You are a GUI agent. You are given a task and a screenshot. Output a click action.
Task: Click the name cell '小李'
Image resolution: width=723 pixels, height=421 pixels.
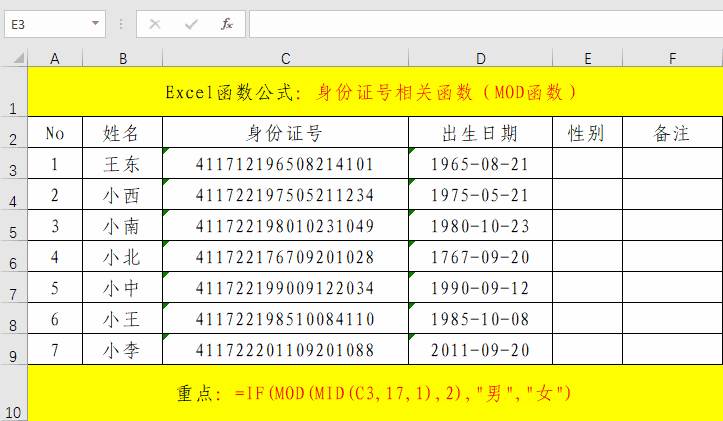pyautogui.click(x=123, y=350)
